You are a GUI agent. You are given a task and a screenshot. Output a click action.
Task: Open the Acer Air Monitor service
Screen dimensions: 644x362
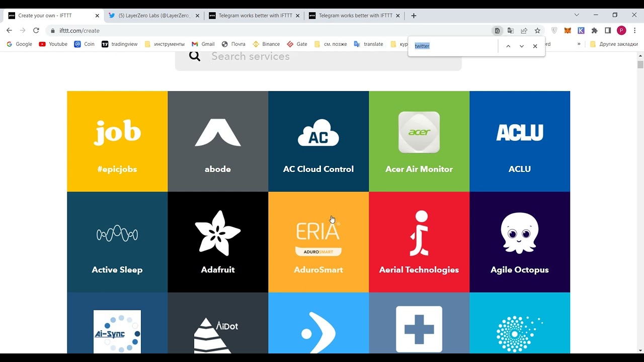[419, 141]
